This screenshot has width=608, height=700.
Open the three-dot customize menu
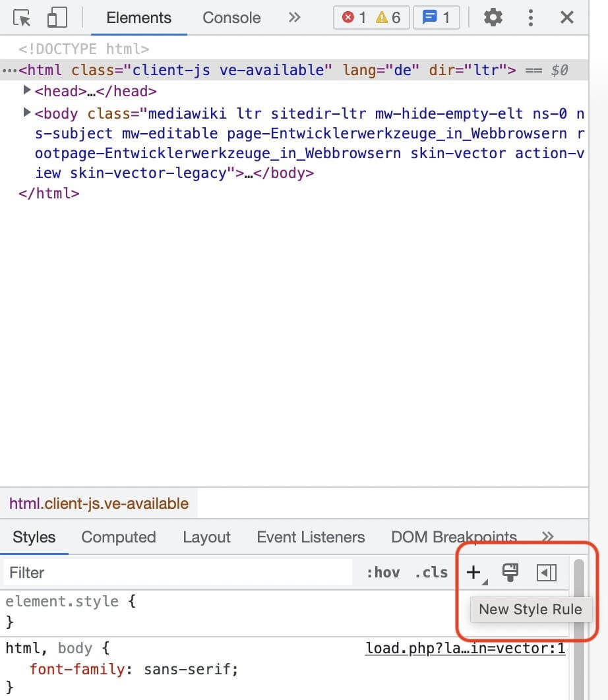[x=530, y=18]
